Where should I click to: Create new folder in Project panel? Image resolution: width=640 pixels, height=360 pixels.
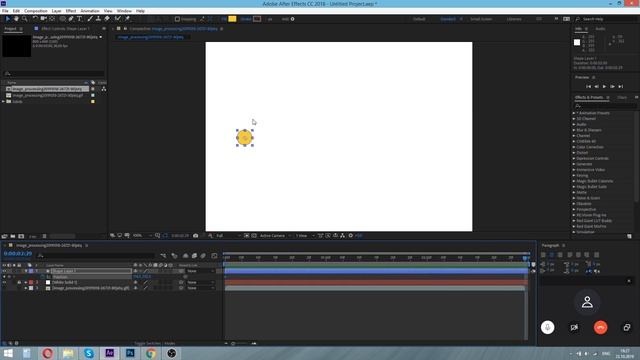(x=13, y=236)
